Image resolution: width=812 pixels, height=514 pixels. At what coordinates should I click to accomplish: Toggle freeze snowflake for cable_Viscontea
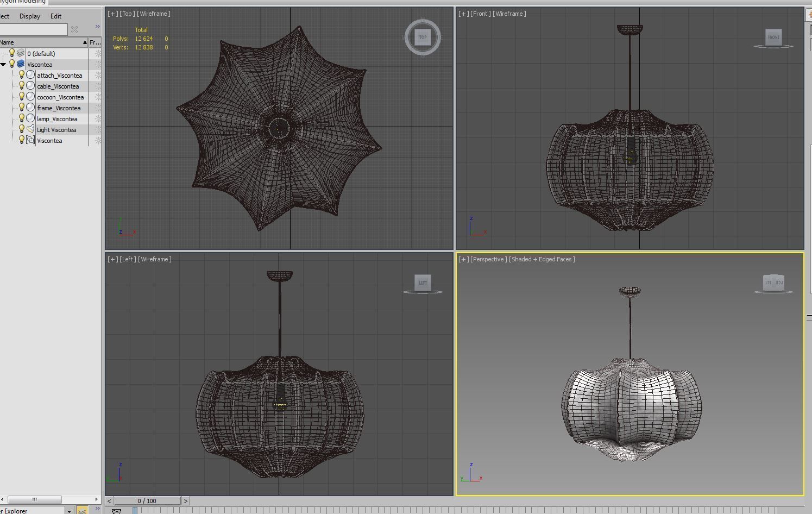click(x=98, y=86)
